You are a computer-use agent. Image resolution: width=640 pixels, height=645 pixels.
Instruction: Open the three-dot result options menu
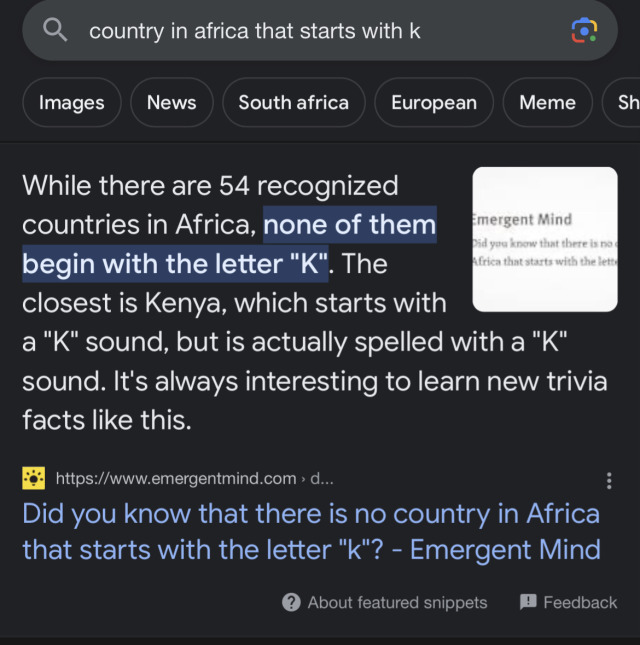pos(609,481)
